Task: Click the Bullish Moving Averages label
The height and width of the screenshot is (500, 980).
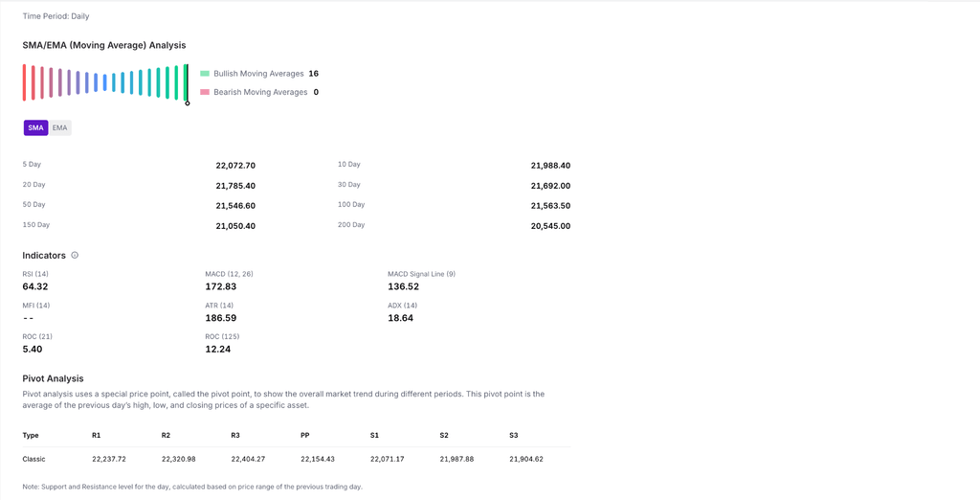Action: click(258, 74)
